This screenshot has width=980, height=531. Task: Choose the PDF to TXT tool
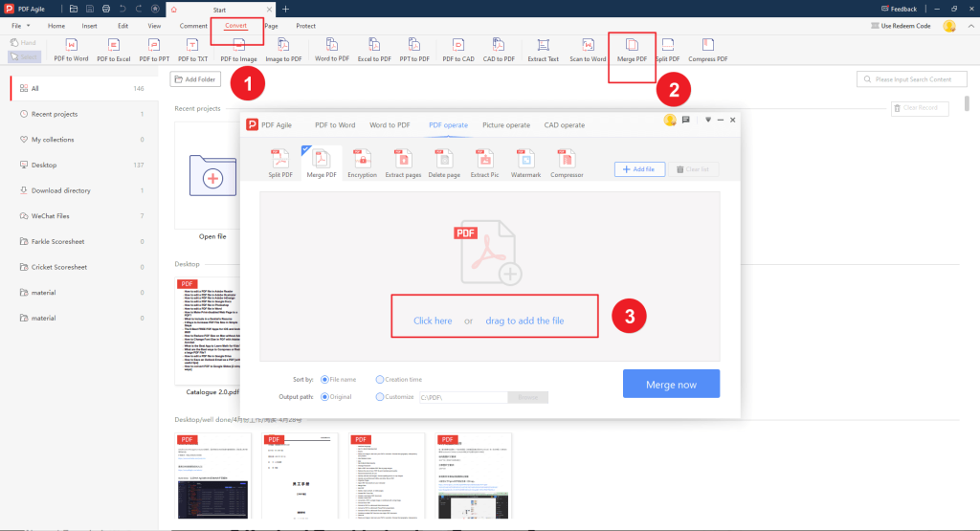[x=192, y=50]
